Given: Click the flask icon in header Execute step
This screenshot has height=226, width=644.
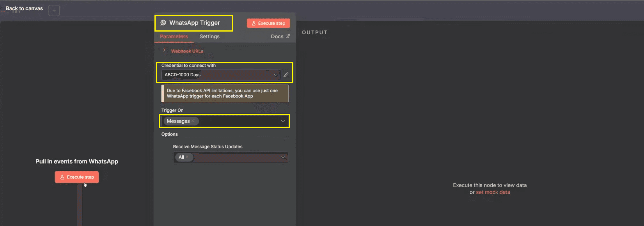Looking at the screenshot, I should coord(254,23).
